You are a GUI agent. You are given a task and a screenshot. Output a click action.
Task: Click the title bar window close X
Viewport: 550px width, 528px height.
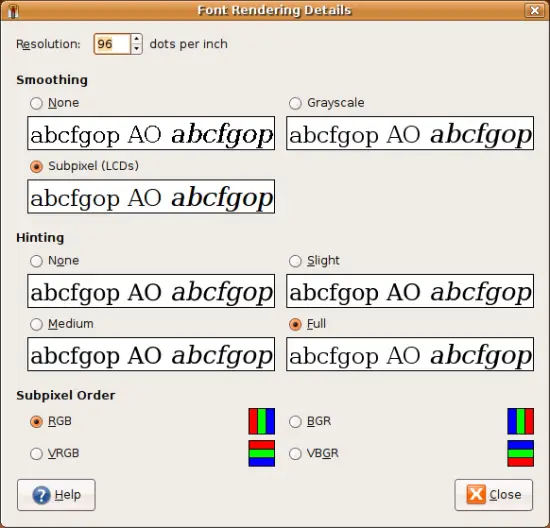(534, 10)
